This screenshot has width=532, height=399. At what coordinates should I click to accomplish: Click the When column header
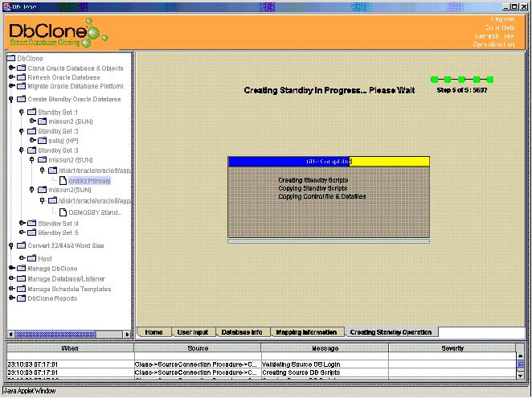[x=70, y=348]
